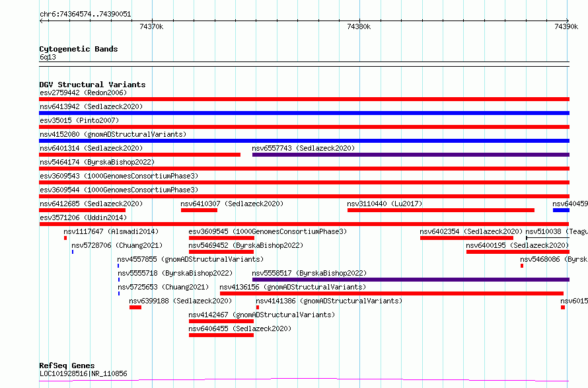Select the nsv5468086 variant label
The height and width of the screenshot is (388, 588).
554,259
